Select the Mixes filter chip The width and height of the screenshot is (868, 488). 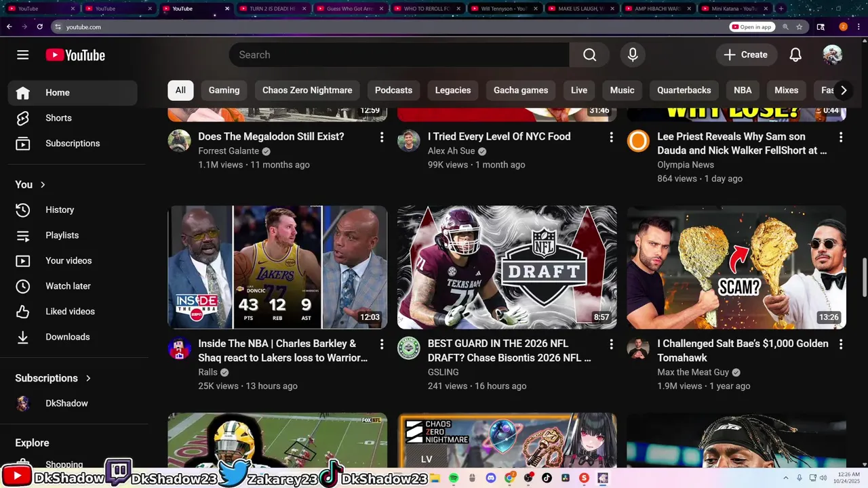click(787, 90)
